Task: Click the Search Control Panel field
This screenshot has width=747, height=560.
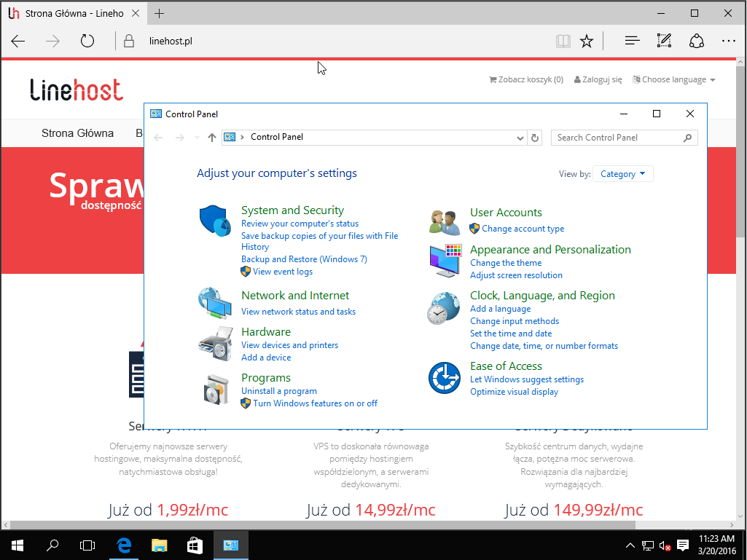Action: (x=617, y=138)
